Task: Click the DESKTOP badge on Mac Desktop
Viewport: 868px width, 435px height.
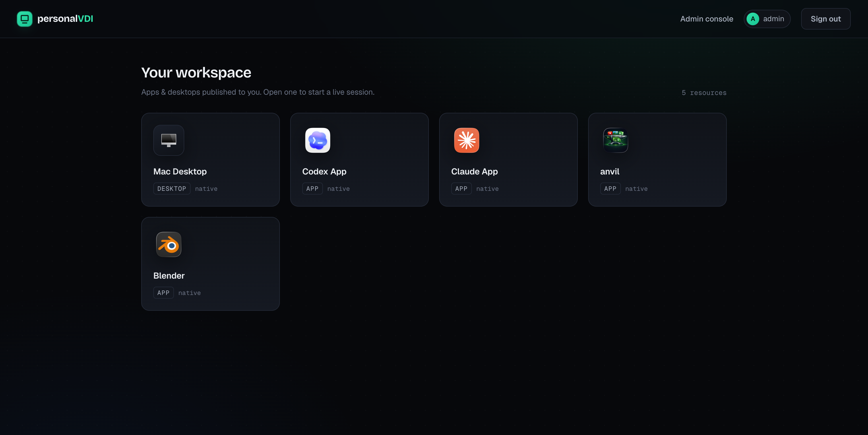Action: [172, 189]
